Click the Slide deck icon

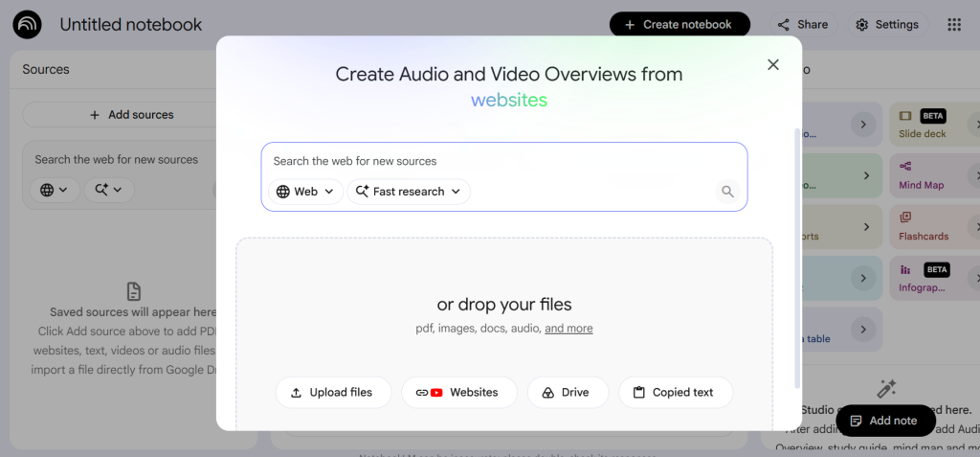pos(905,116)
